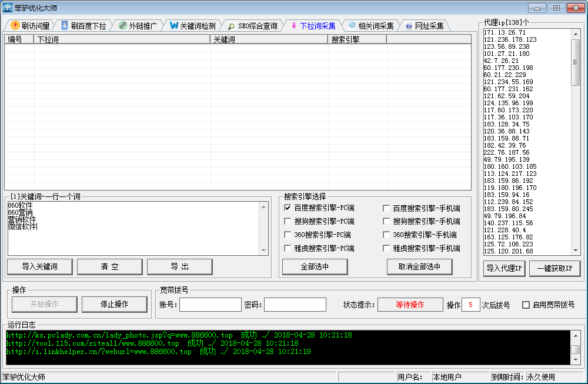This screenshot has height=384, width=588.
Task: Click the 关键词检测 W icon
Action: click(x=173, y=25)
